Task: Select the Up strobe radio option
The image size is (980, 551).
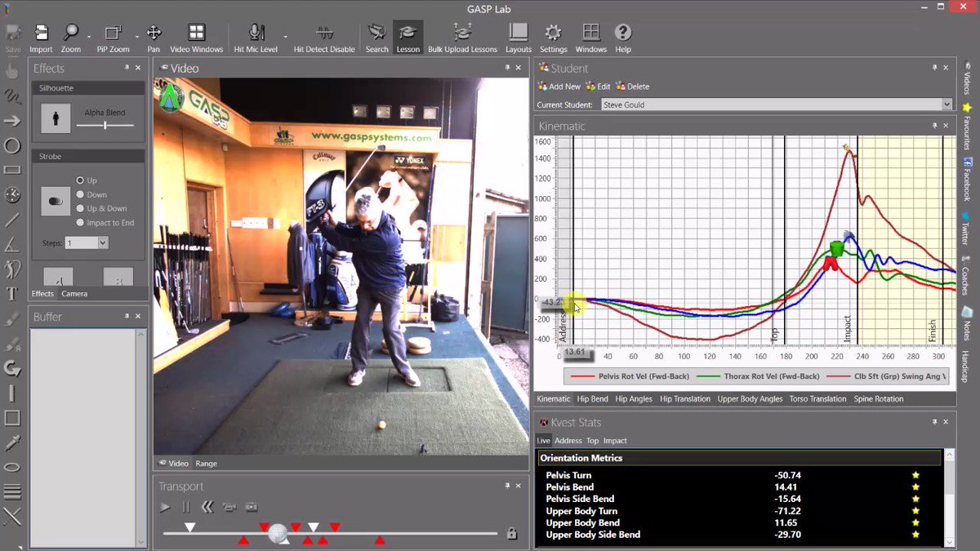Action: click(x=87, y=180)
